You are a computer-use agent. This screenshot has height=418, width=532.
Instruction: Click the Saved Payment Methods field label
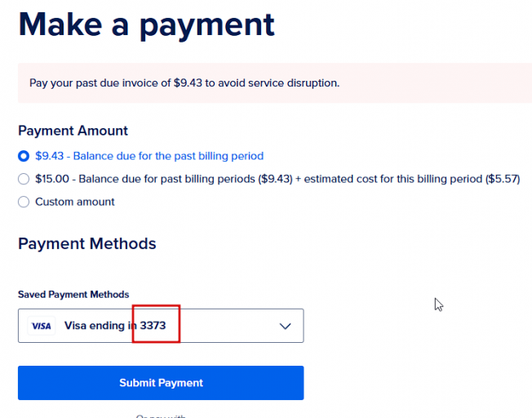click(73, 295)
